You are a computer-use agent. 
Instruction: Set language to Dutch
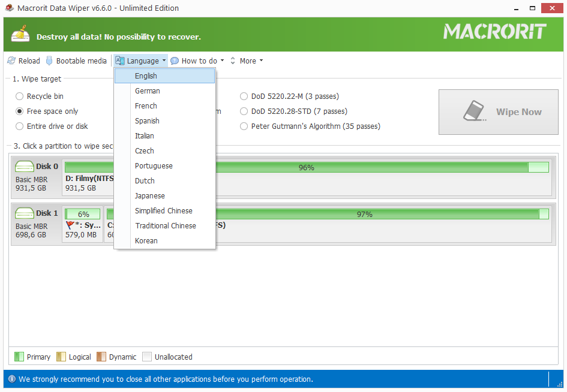pos(165,181)
